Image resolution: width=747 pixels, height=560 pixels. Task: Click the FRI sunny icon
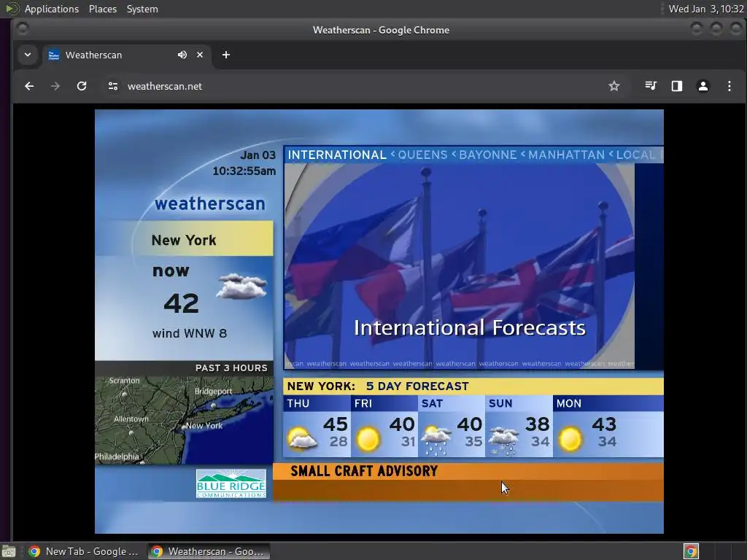tap(368, 438)
